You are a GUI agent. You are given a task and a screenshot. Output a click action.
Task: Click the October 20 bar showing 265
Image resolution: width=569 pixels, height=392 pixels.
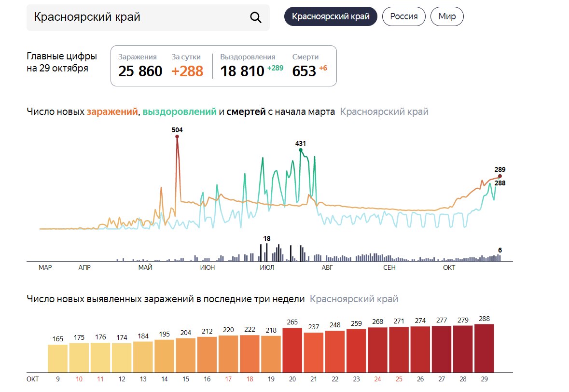(x=293, y=350)
